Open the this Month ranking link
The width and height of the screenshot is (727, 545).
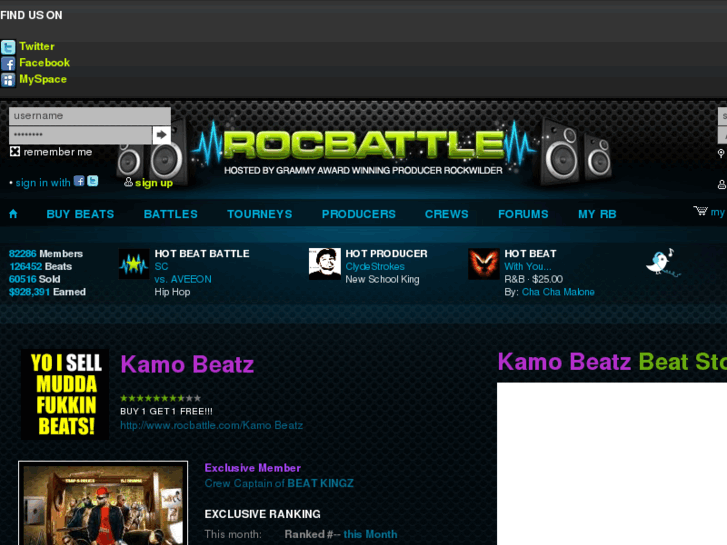click(370, 534)
